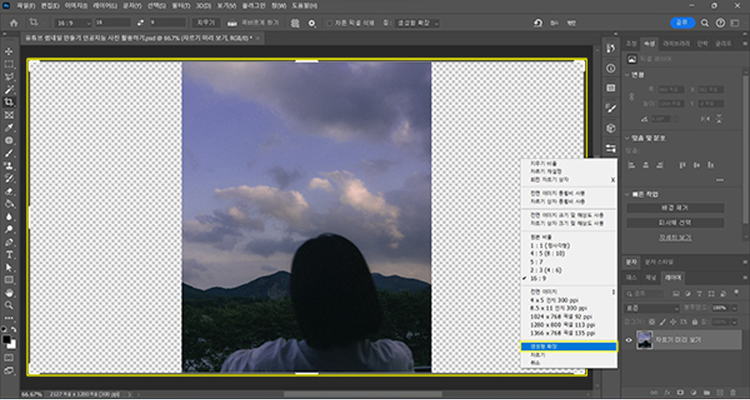Open the Search icon at top right
Image resolution: width=750 pixels, height=400 pixels.
(x=705, y=23)
